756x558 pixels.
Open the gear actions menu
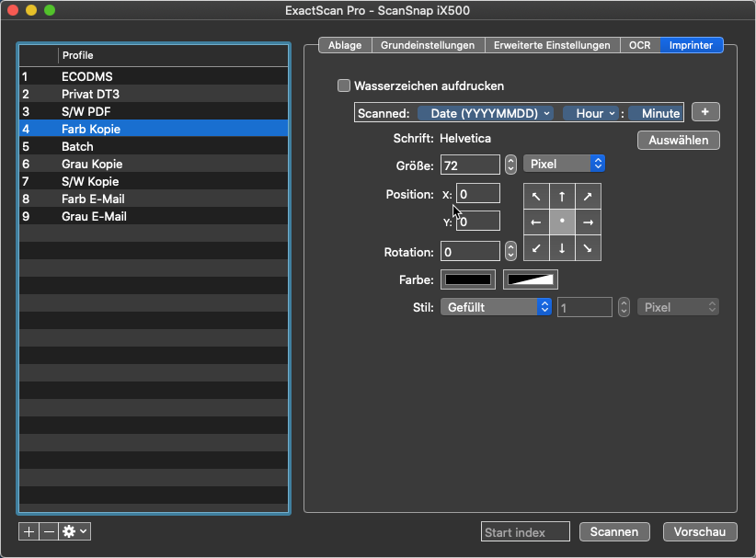tap(74, 531)
